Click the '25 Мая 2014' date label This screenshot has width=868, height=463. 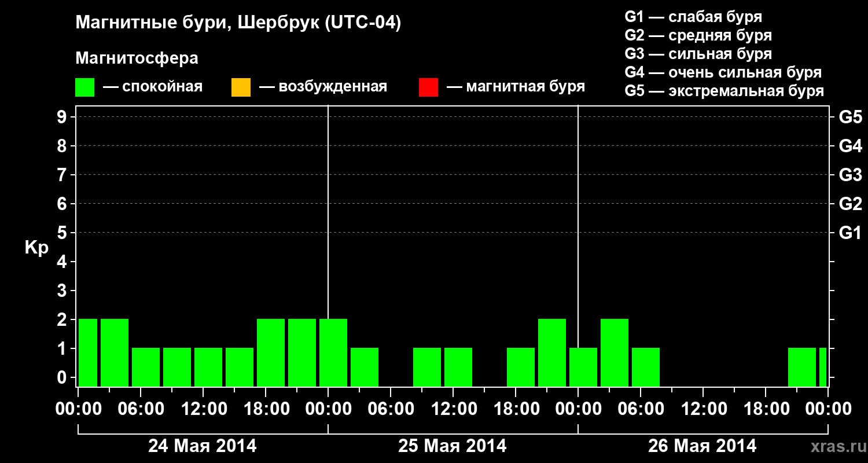pyautogui.click(x=453, y=446)
